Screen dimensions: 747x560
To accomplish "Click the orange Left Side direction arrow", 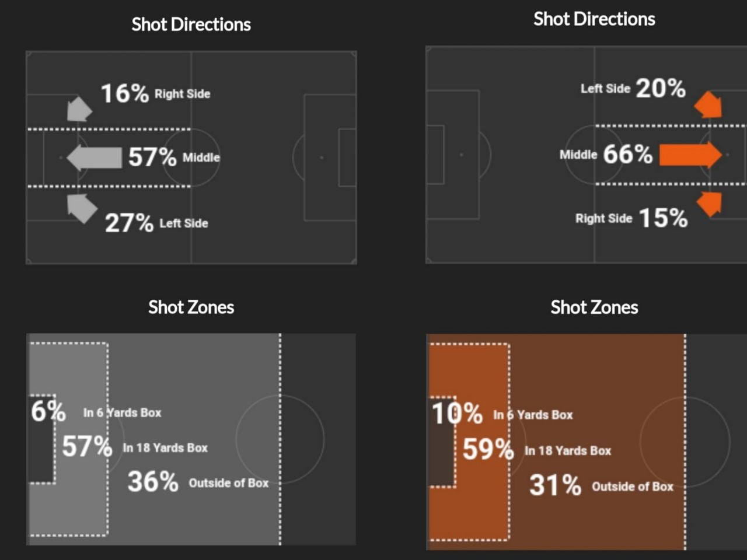I will (708, 104).
